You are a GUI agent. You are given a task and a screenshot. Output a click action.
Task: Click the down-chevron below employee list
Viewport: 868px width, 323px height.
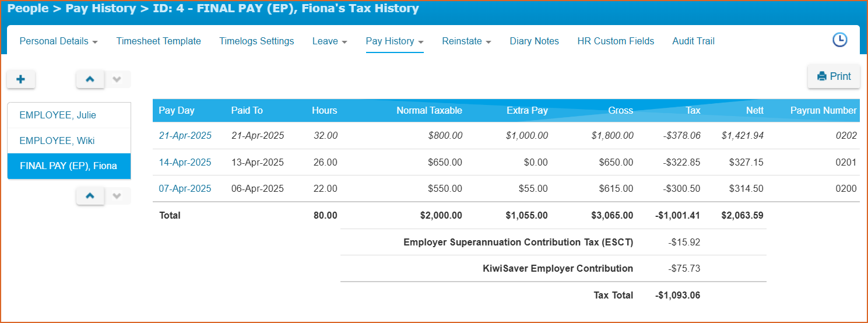point(117,196)
